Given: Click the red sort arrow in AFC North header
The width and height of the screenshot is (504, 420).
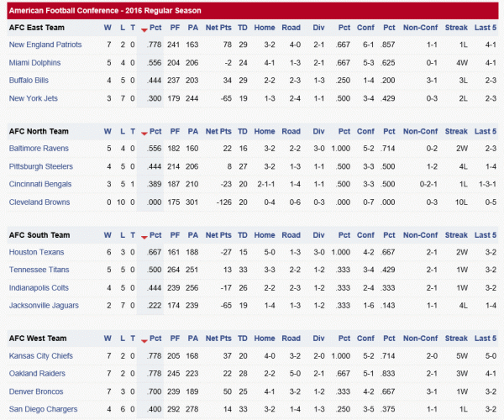Looking at the screenshot, I should (x=144, y=134).
